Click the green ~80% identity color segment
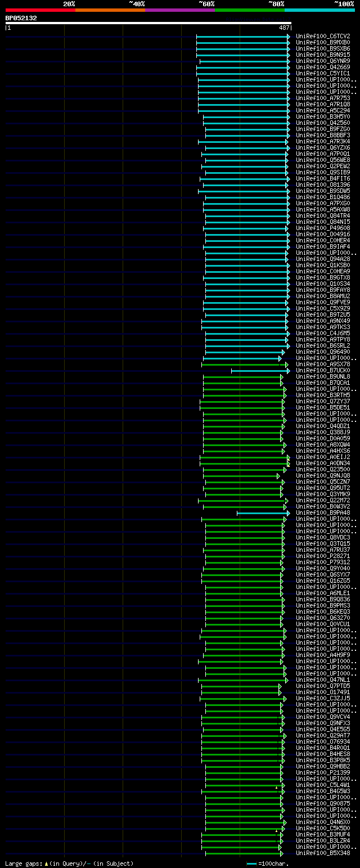 (x=250, y=10)
